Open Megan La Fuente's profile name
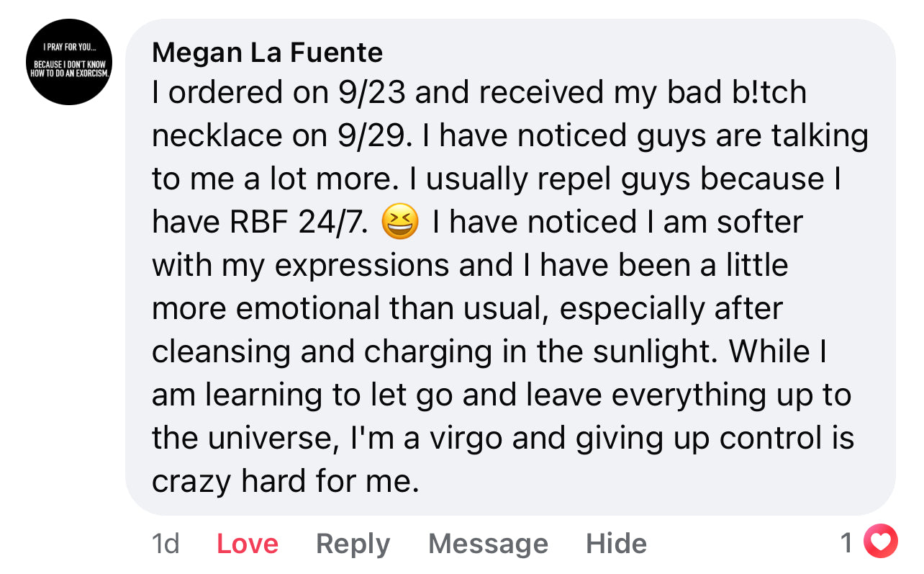924x574 pixels. [267, 52]
